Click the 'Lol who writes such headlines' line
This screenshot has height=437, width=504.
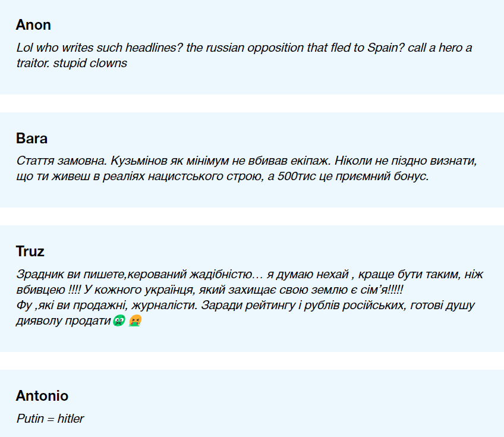(x=244, y=48)
